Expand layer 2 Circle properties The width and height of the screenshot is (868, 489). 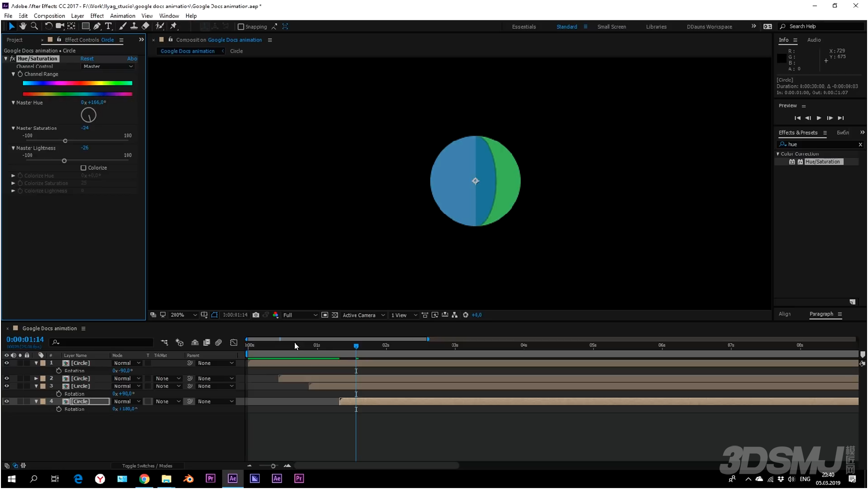coord(36,379)
